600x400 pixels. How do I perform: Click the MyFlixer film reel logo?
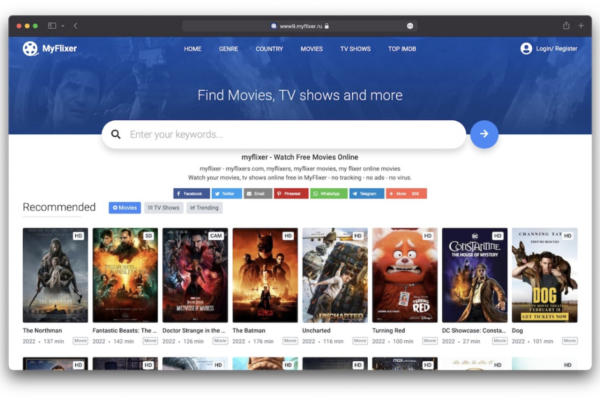click(31, 48)
